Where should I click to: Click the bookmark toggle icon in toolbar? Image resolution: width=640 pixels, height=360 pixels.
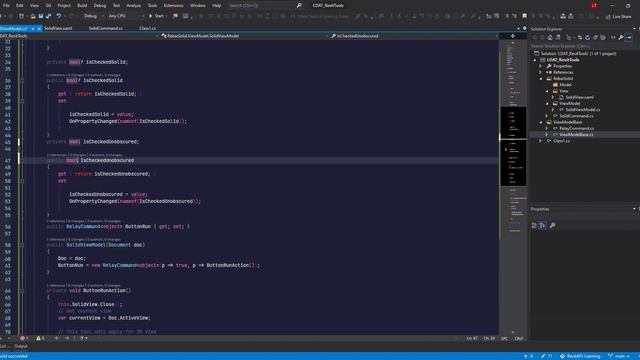point(524,16)
